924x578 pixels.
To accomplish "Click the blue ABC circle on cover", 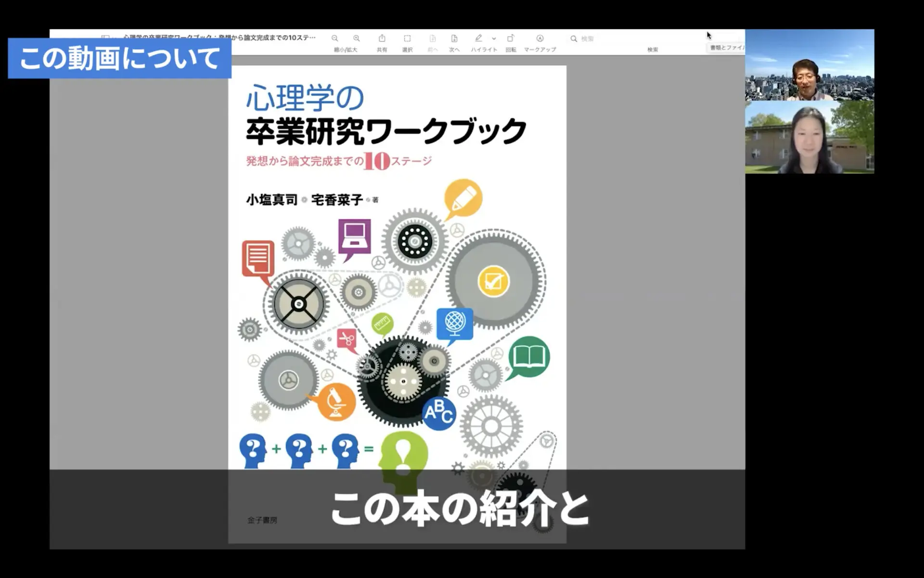I will 439,413.
